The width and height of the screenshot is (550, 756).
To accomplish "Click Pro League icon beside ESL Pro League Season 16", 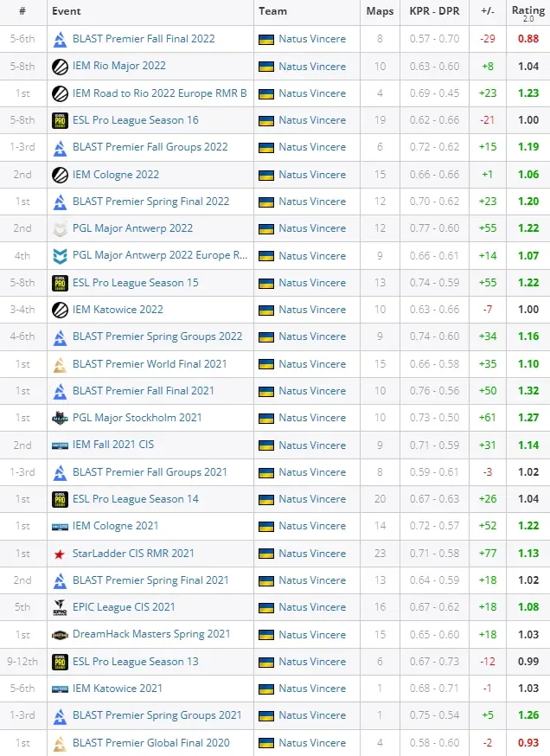I will (60, 120).
